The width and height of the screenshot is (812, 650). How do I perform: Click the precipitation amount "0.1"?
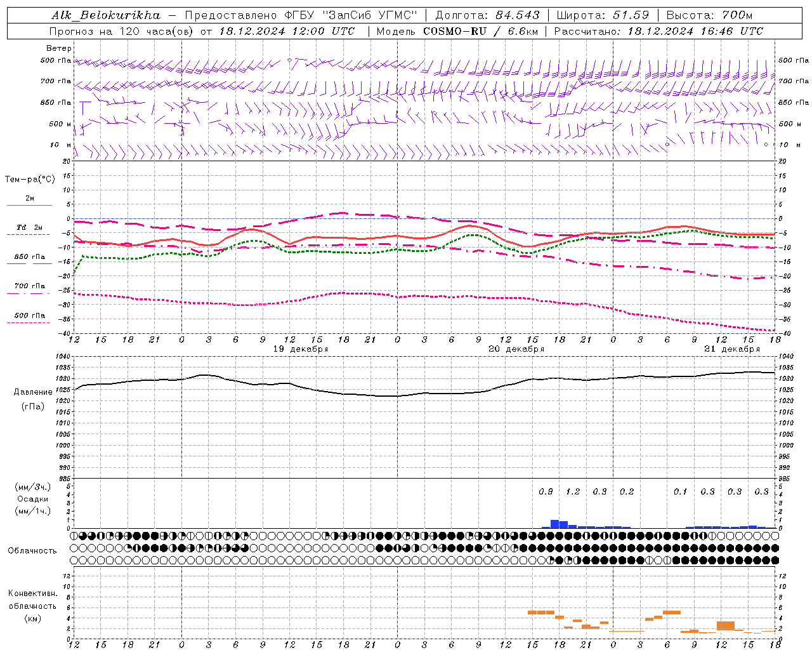coord(680,492)
